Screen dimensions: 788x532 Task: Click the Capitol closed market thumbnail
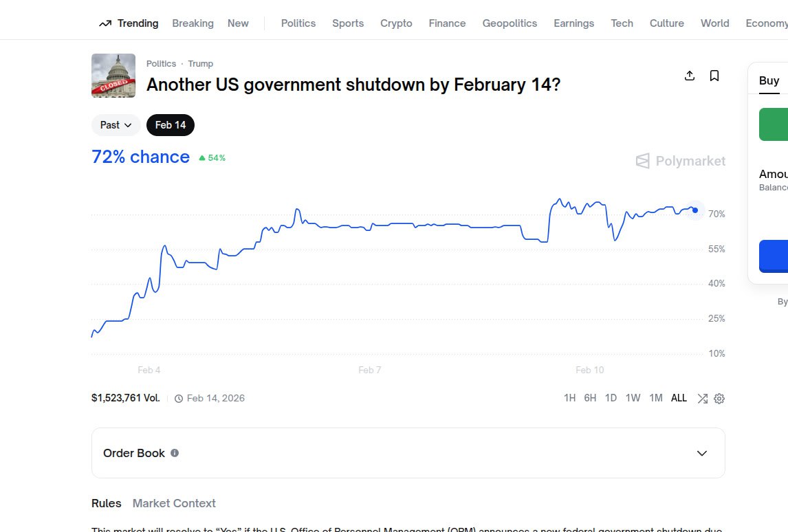[113, 76]
